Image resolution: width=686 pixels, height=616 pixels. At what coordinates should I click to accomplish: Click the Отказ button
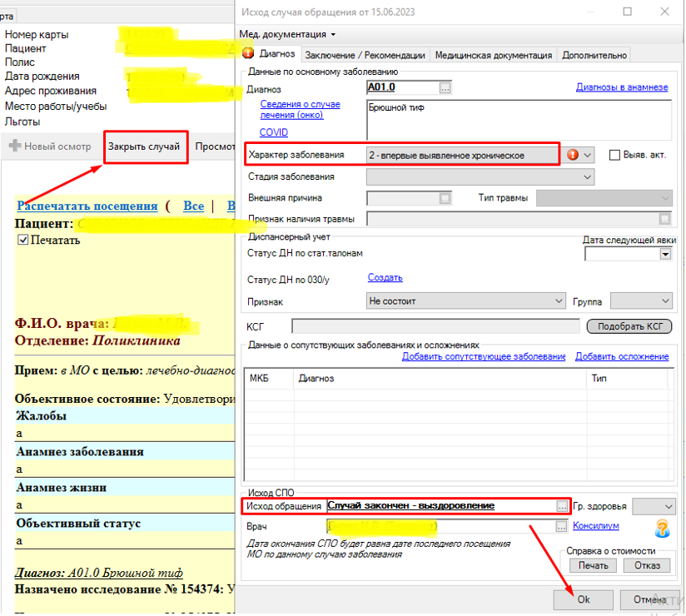pyautogui.click(x=647, y=565)
